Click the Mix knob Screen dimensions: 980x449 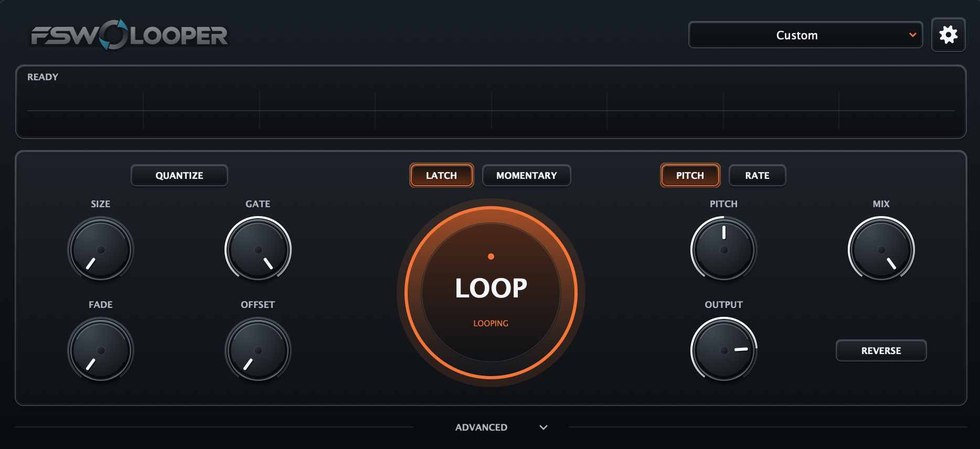pyautogui.click(x=881, y=249)
